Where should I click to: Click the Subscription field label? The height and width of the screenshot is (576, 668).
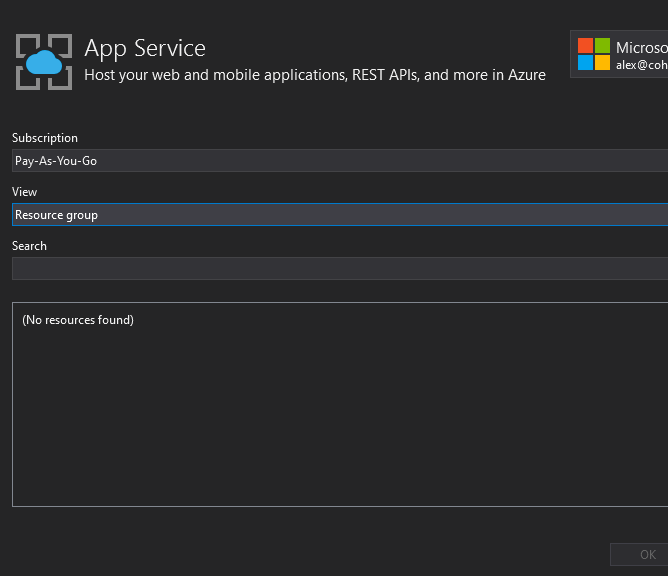45,138
